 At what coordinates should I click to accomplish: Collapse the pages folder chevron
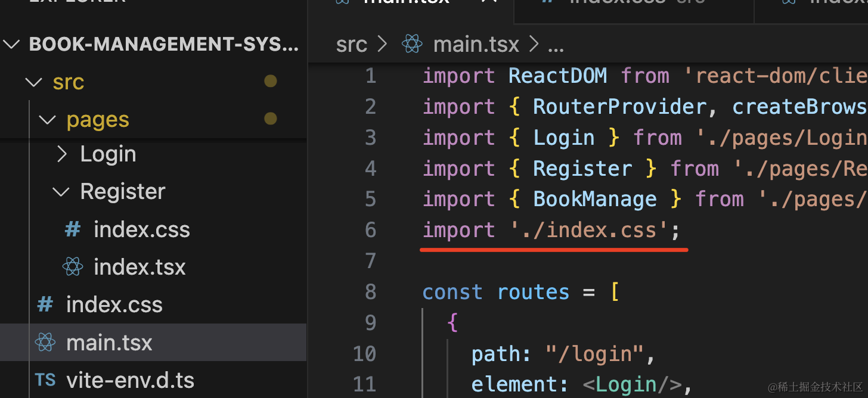(48, 120)
